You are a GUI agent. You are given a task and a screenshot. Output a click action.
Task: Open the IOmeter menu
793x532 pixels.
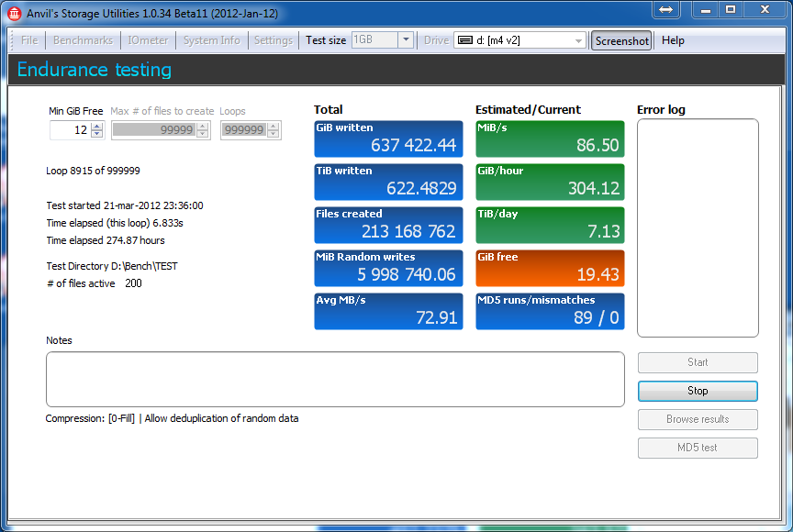pyautogui.click(x=148, y=40)
